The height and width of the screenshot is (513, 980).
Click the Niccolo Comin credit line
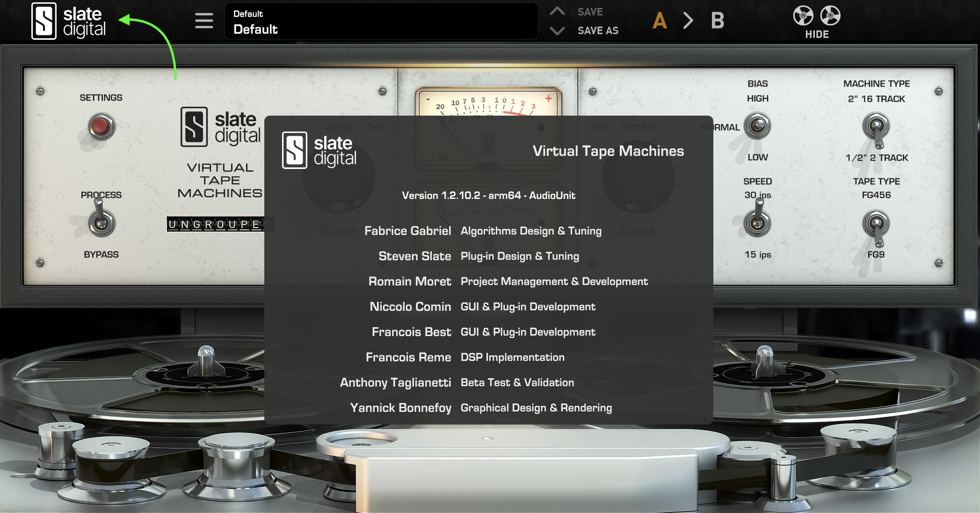[x=482, y=307]
